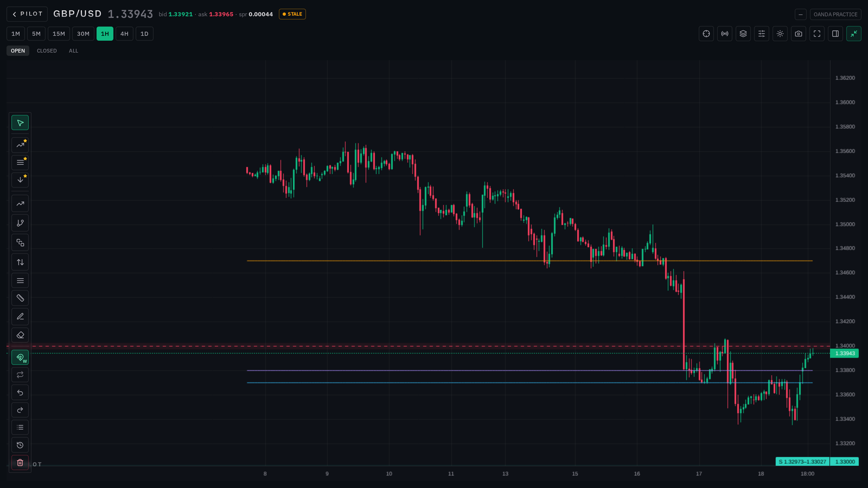Show ALL positions filter
The image size is (868, 488).
73,51
